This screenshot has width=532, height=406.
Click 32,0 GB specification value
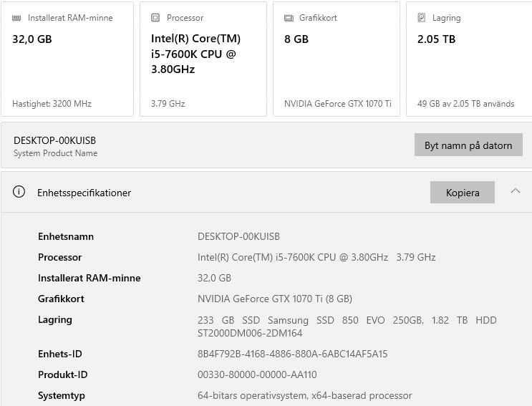pyautogui.click(x=214, y=278)
